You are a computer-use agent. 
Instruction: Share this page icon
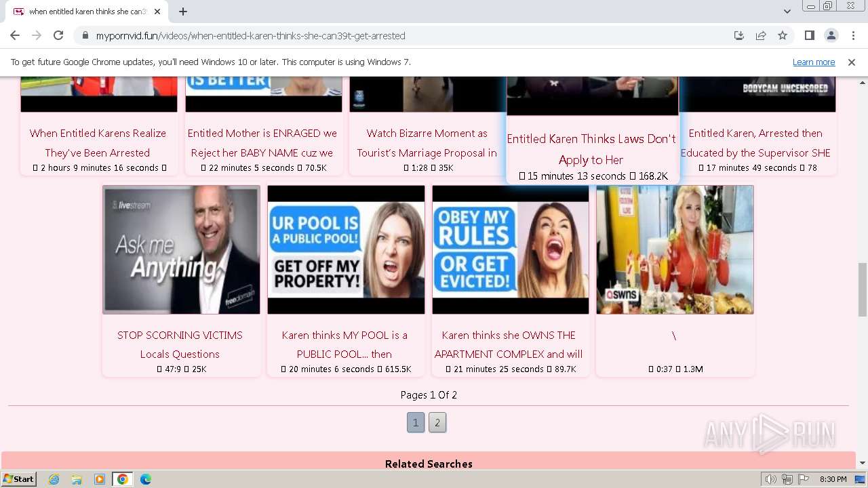(x=761, y=35)
